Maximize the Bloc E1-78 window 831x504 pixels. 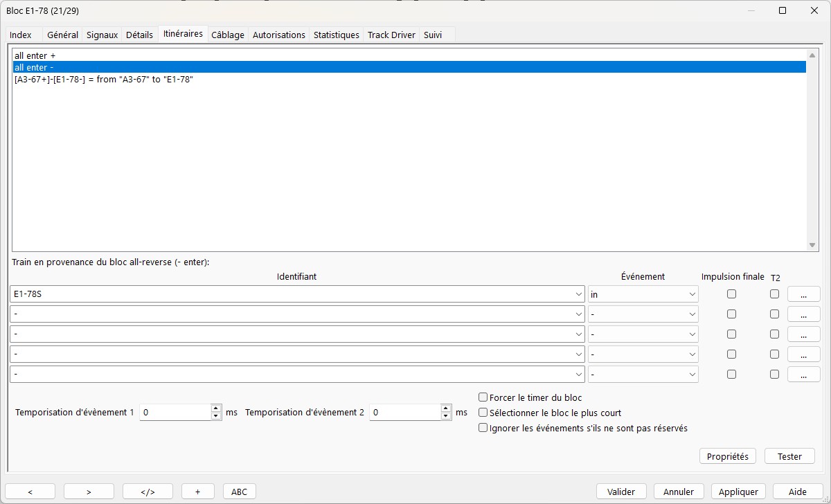point(783,10)
